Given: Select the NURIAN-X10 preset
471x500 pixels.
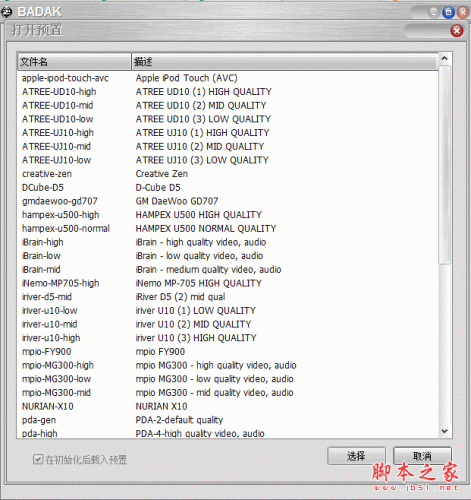Looking at the screenshot, I should [x=48, y=406].
